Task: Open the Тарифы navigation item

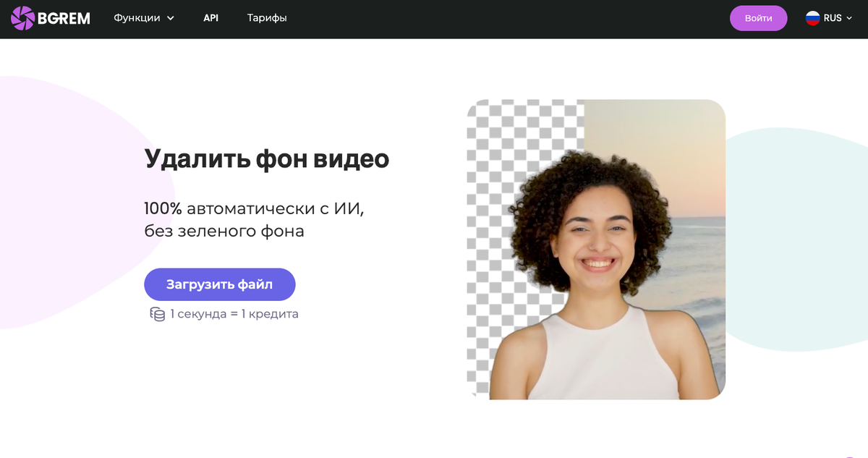Action: click(x=266, y=18)
